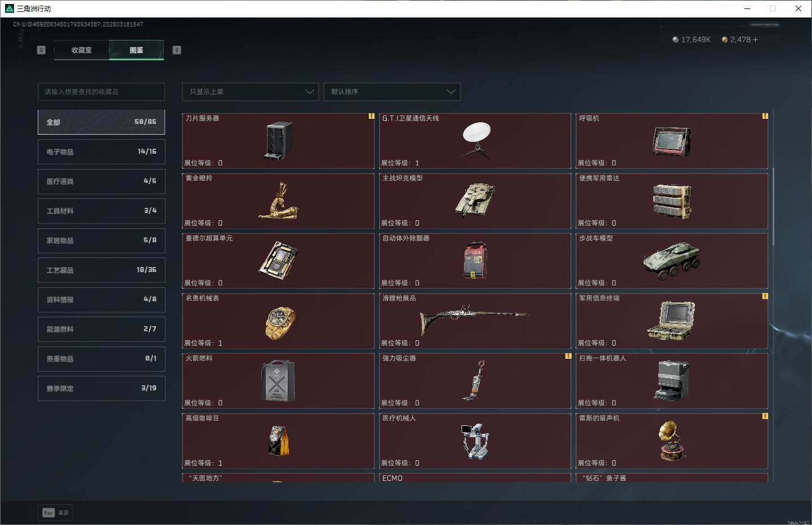The height and width of the screenshot is (525, 812).
Task: Filter by 工具材料 category
Action: [x=101, y=211]
